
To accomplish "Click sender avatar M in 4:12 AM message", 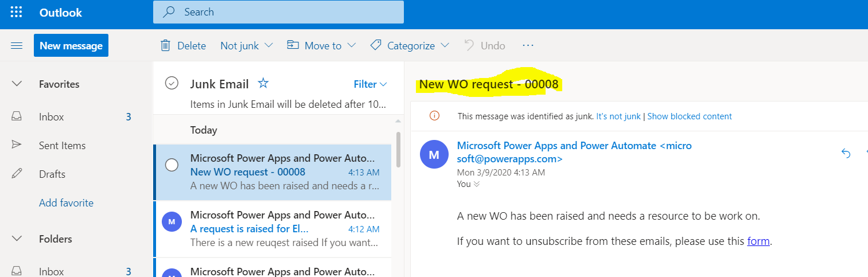I will point(172,222).
